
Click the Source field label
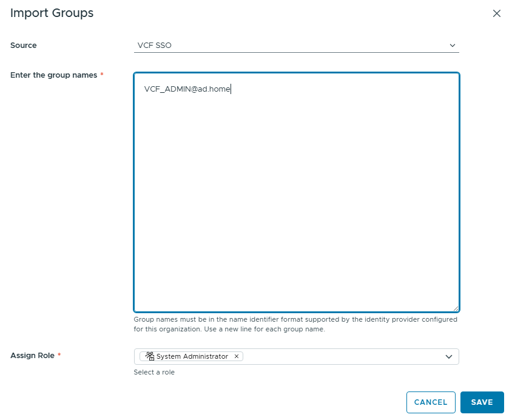tap(24, 46)
